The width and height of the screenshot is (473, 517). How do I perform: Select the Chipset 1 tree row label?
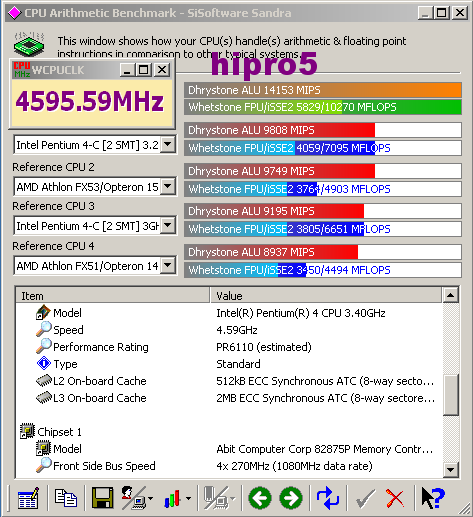tap(59, 432)
